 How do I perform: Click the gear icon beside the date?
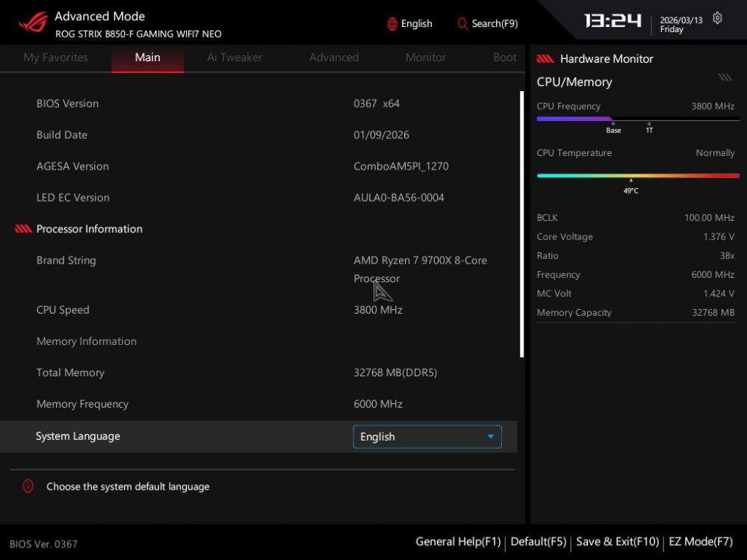[717, 18]
